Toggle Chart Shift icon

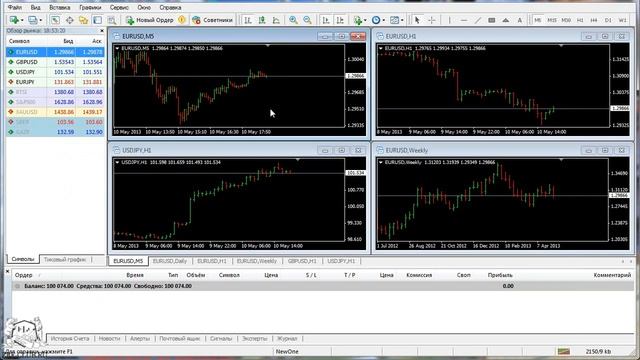pyautogui.click(x=340, y=20)
